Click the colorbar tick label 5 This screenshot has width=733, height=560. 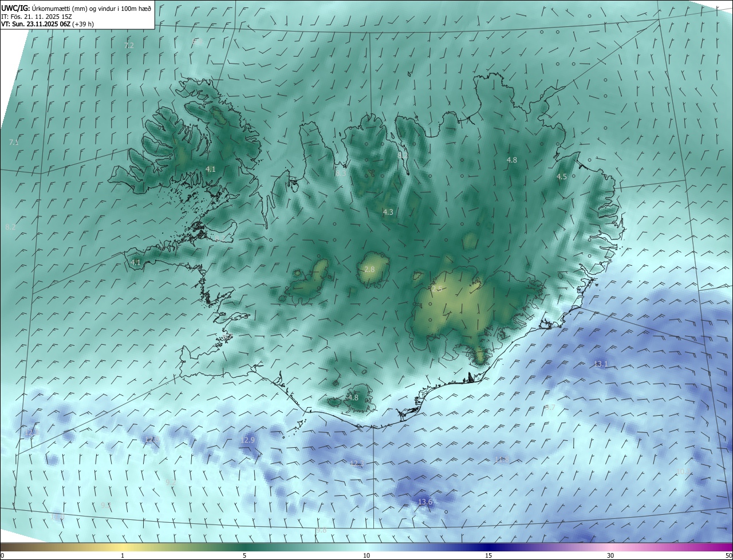pyautogui.click(x=245, y=555)
